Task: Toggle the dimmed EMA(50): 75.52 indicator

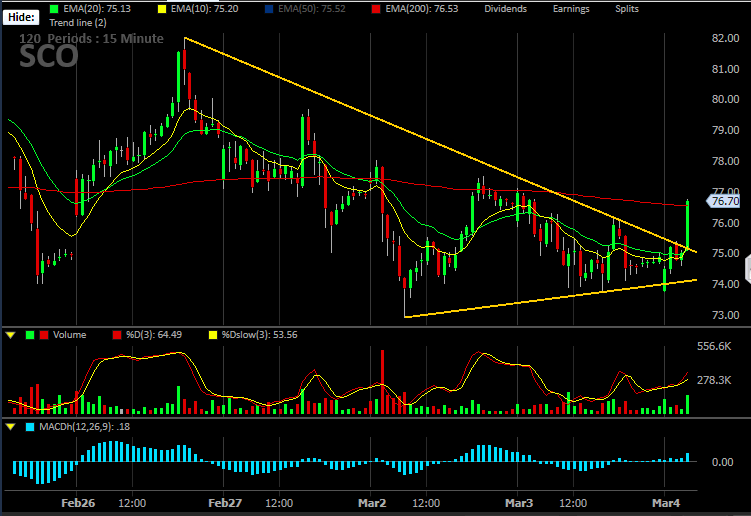Action: pos(312,9)
